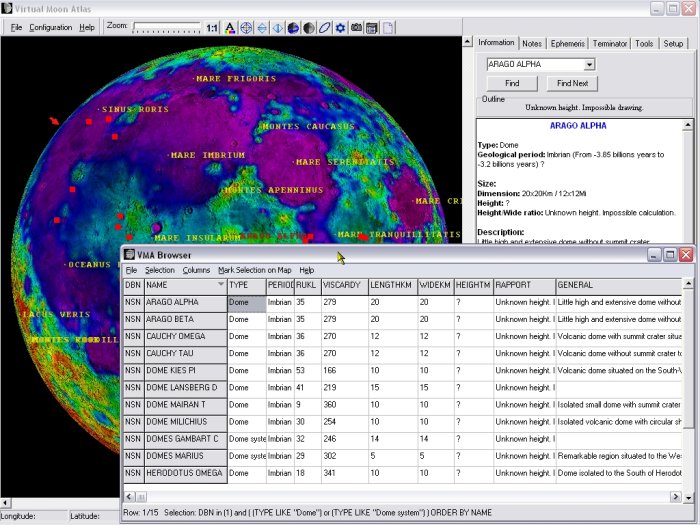Click the NAME column sort arrow
The height and width of the screenshot is (525, 700).
[x=220, y=285]
